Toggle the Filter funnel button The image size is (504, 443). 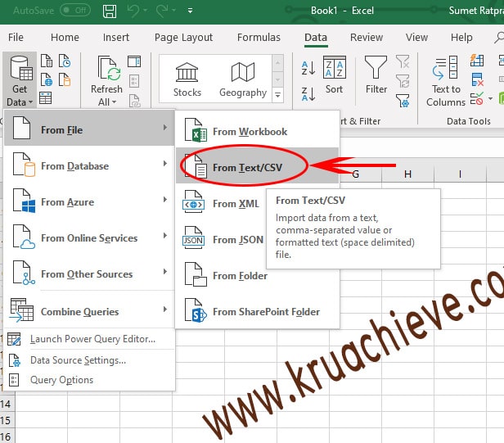point(376,75)
